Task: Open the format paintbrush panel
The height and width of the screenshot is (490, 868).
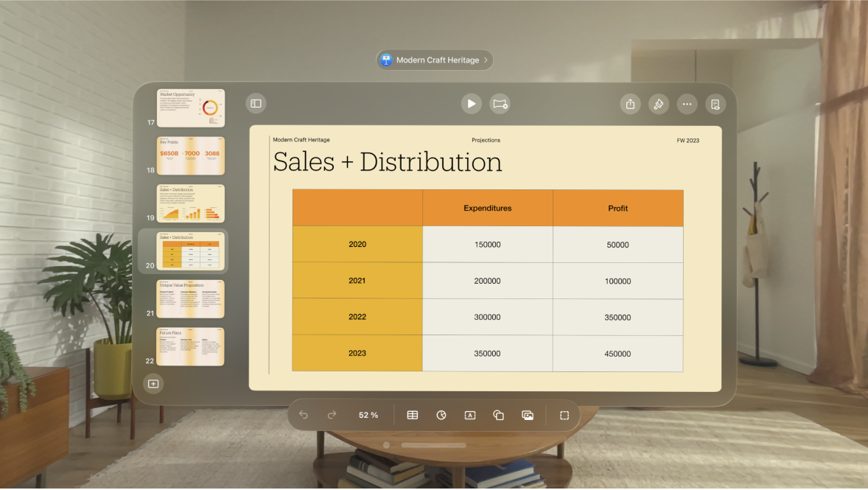Action: coord(658,104)
